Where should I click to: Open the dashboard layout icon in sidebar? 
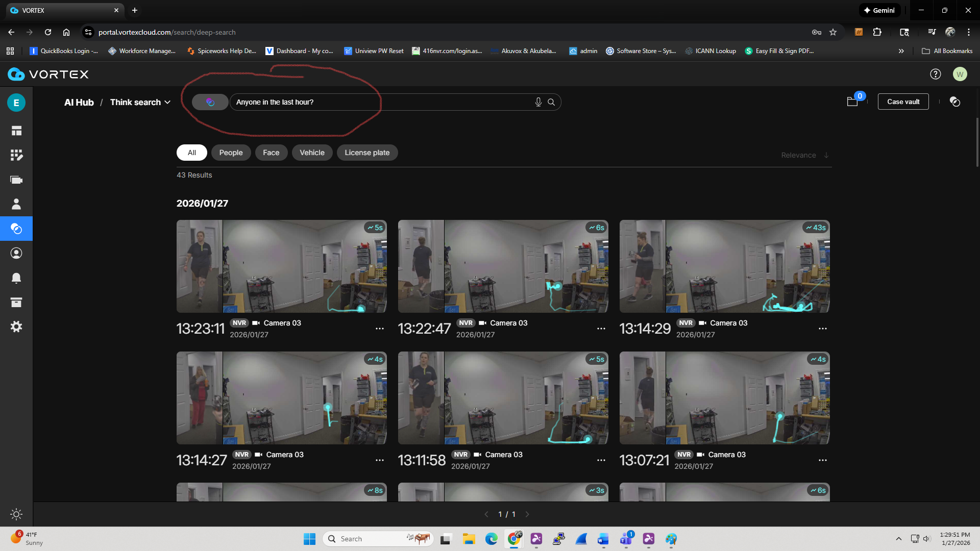pos(16,131)
